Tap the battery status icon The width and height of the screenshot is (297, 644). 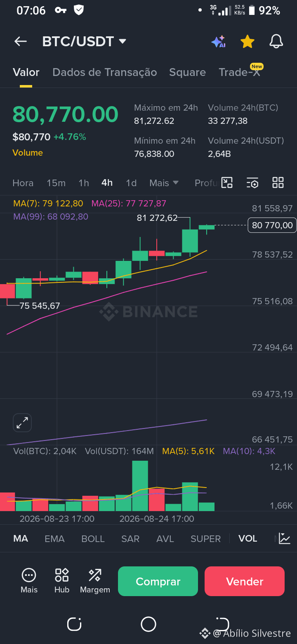(252, 10)
